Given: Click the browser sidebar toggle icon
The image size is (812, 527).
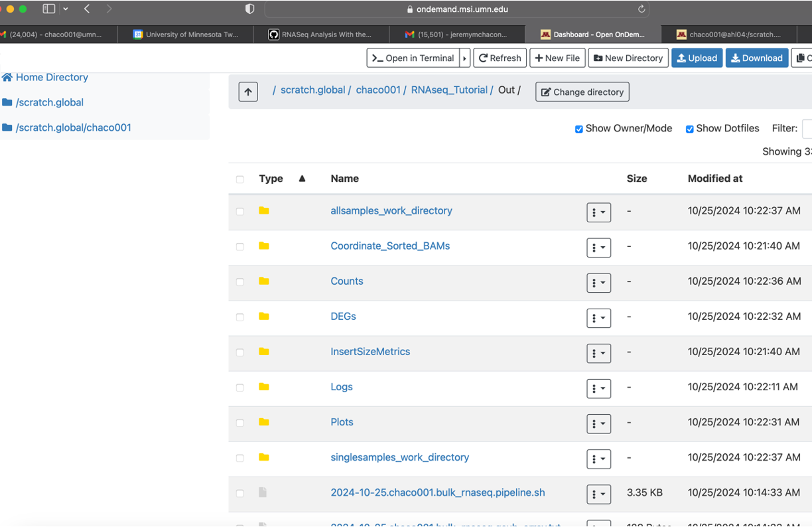Looking at the screenshot, I should [x=49, y=9].
